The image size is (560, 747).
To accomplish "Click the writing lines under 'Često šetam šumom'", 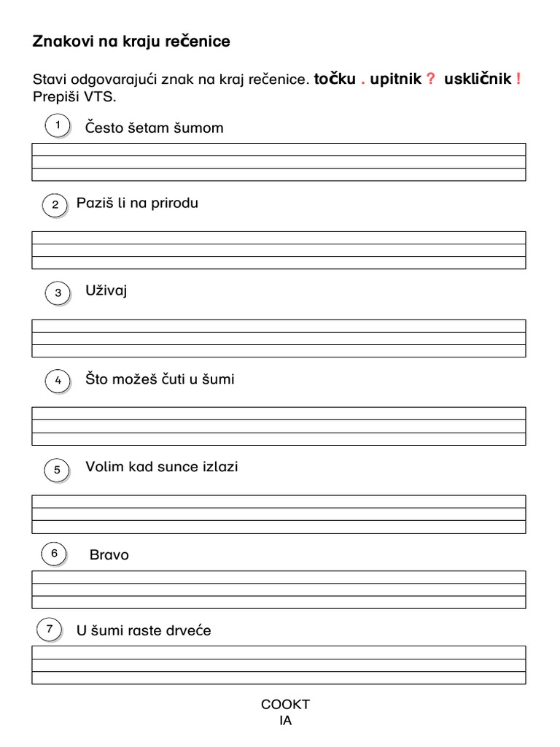I will (279, 162).
